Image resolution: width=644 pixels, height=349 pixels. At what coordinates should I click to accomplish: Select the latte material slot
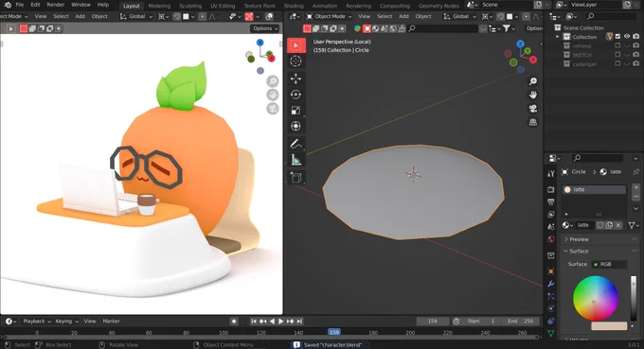pos(594,189)
